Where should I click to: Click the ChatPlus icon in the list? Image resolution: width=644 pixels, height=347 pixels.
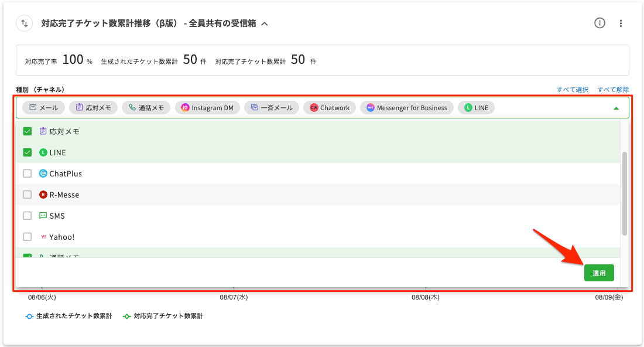point(43,173)
